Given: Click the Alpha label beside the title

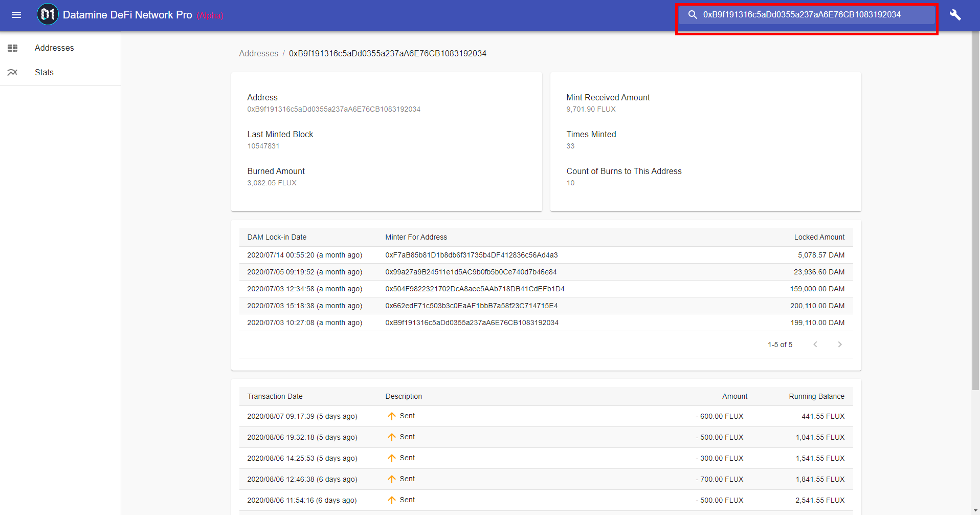Looking at the screenshot, I should (210, 15).
